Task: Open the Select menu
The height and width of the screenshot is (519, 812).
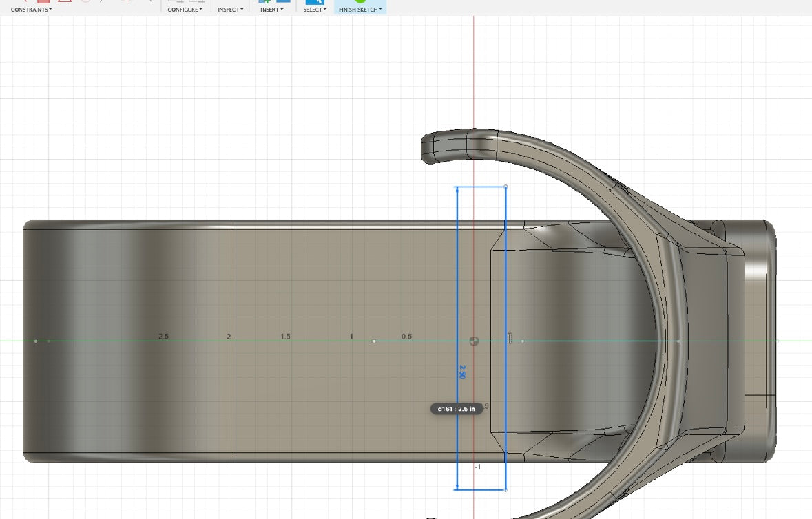Action: (315, 10)
